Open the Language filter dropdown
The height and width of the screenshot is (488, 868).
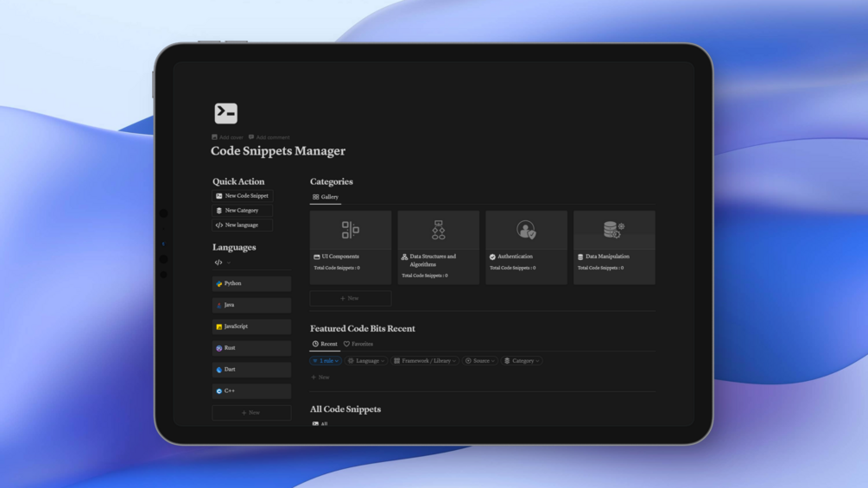coord(366,361)
